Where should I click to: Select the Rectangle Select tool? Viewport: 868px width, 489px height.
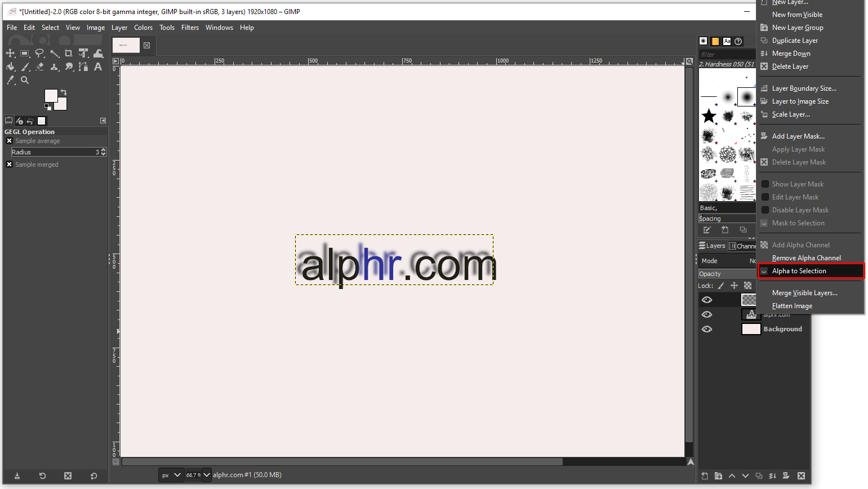pyautogui.click(x=25, y=54)
